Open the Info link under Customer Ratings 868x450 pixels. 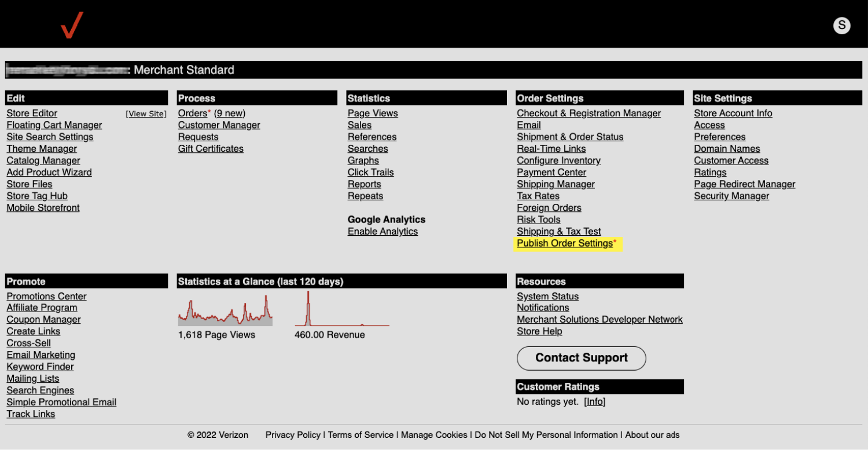[x=595, y=402]
